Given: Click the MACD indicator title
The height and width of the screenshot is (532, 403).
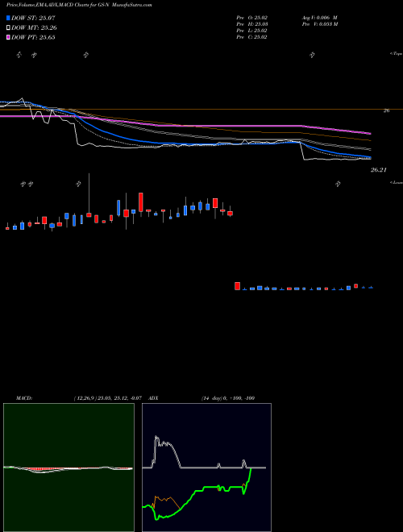Looking at the screenshot, I should coord(24,398).
